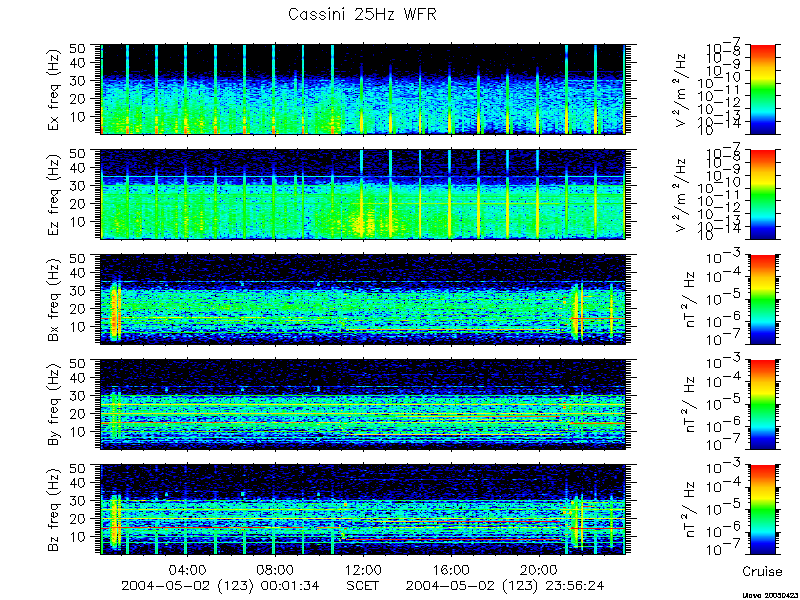Click the 'By freq (Hz)' axis label
Viewport: 800px width, 600px height.
pos(54,405)
